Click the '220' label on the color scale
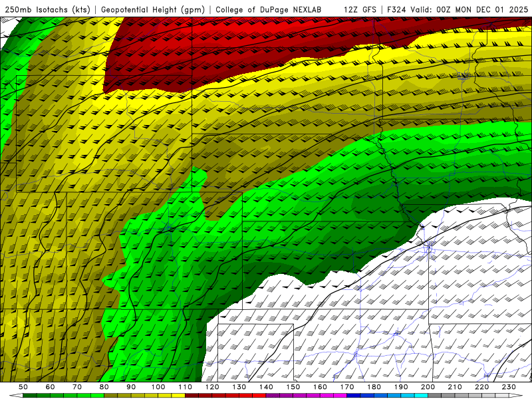Image resolution: width=532 pixels, height=399 pixels. [481, 387]
